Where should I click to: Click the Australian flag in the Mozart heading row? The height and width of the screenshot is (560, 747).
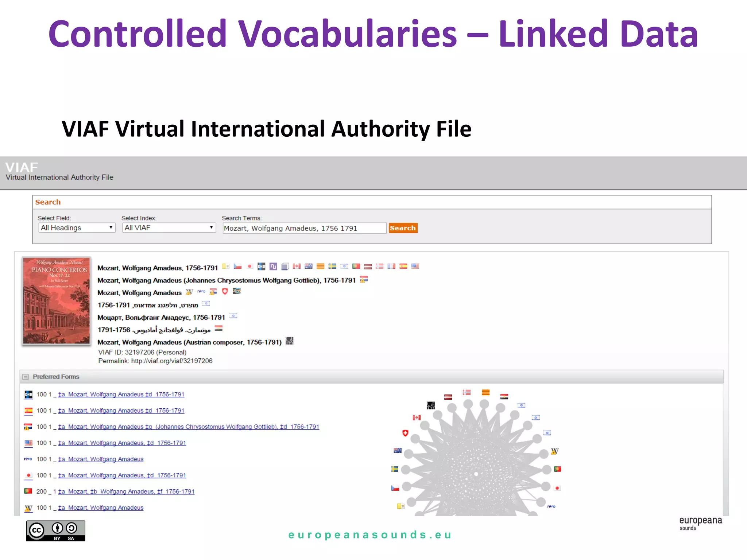[309, 266]
